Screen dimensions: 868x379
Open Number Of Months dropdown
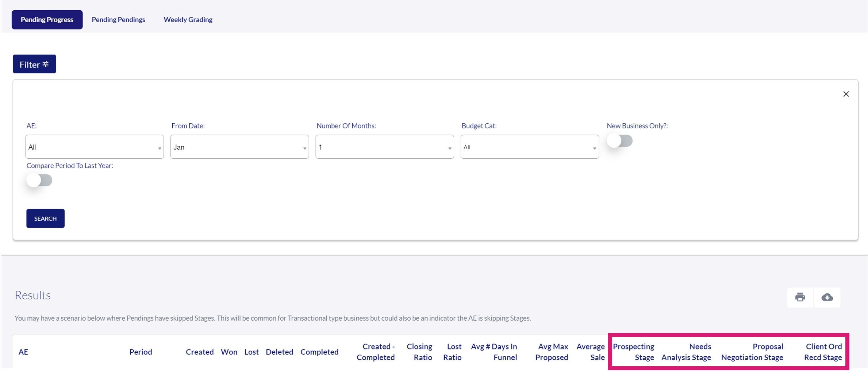pos(385,147)
